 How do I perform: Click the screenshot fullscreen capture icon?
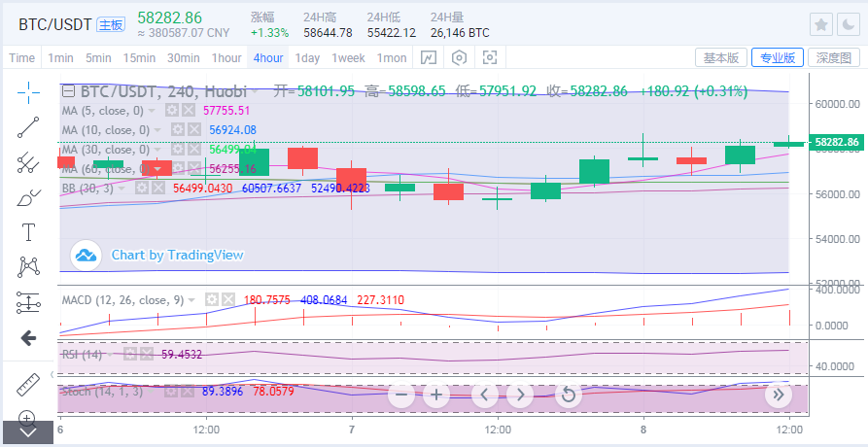point(490,58)
